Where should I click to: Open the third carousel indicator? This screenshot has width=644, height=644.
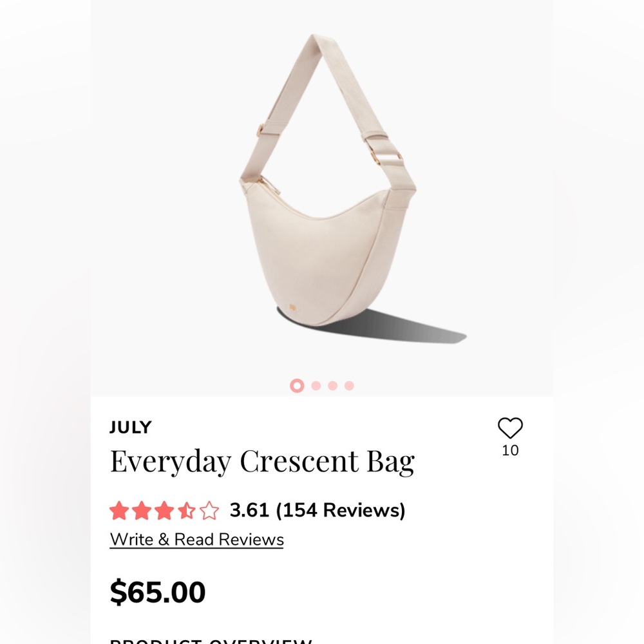332,384
